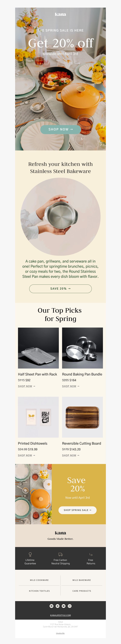The width and height of the screenshot is (121, 644).
Task: Open the YouTube social icon
Action: coord(64,606)
